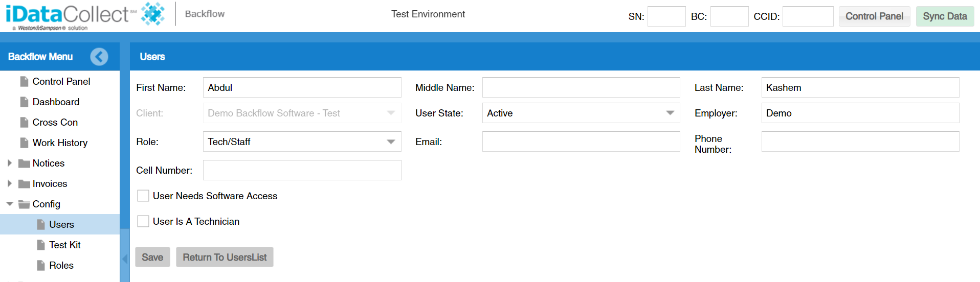
Task: Click the Users page icon
Action: click(x=41, y=225)
